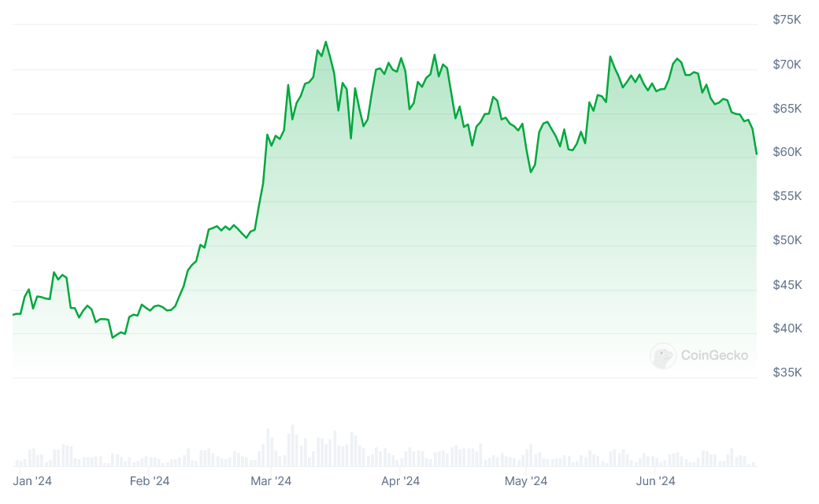Select the Feb '24 axis label
This screenshot has width=819, height=504.
pos(150,480)
